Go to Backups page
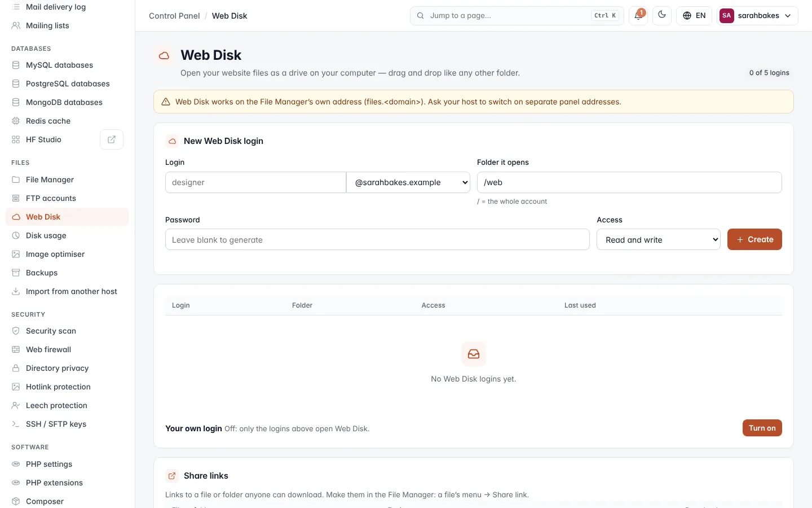 coord(67,273)
